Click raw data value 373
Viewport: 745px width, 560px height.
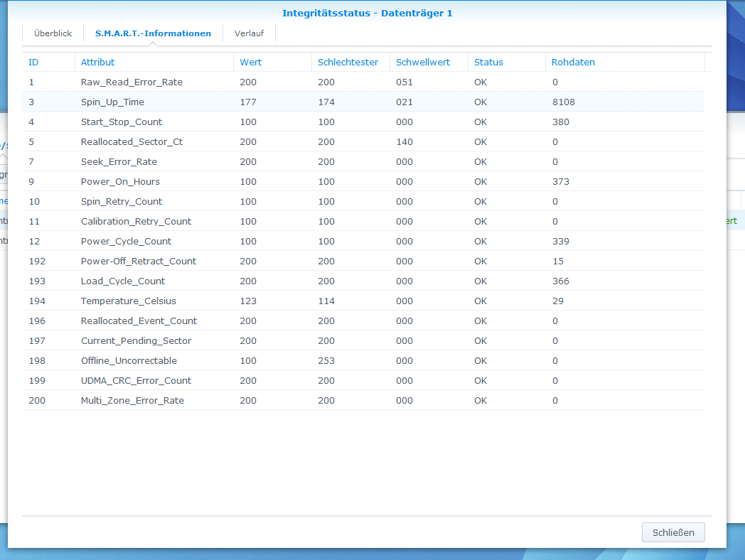pos(561,182)
